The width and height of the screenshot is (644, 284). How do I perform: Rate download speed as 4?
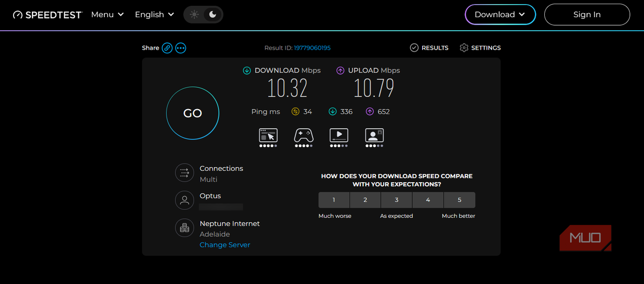point(428,200)
